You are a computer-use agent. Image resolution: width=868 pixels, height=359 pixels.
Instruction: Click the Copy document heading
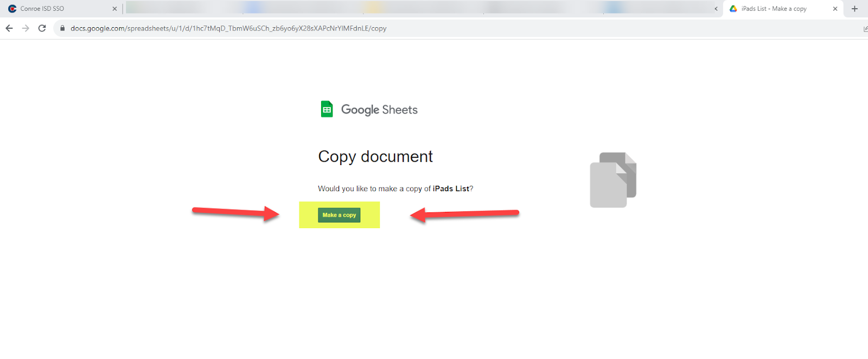click(375, 156)
